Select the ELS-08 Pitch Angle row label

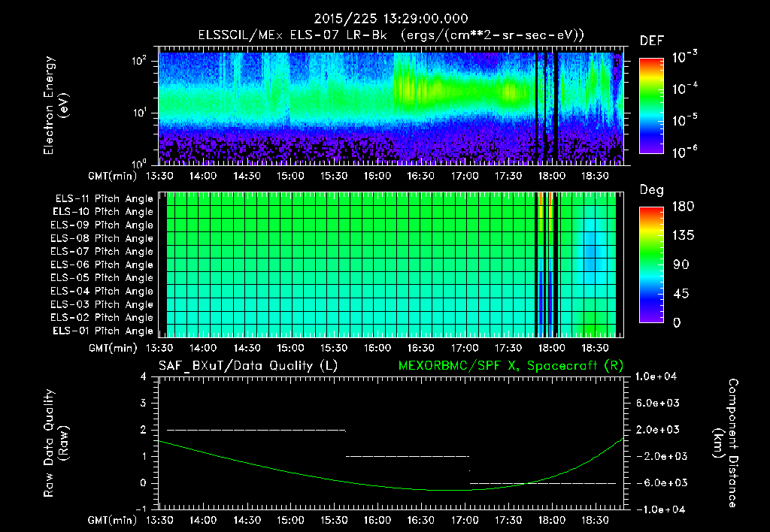tap(102, 238)
